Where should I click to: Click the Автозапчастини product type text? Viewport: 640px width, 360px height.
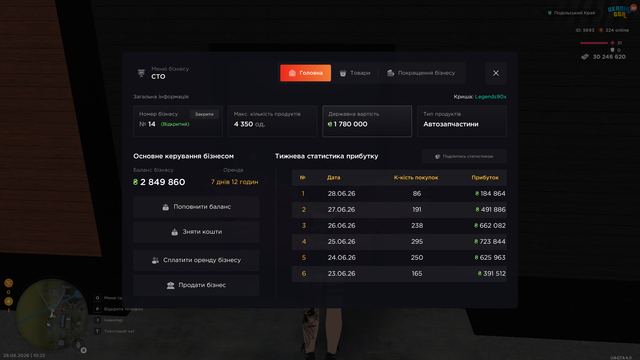(x=451, y=124)
